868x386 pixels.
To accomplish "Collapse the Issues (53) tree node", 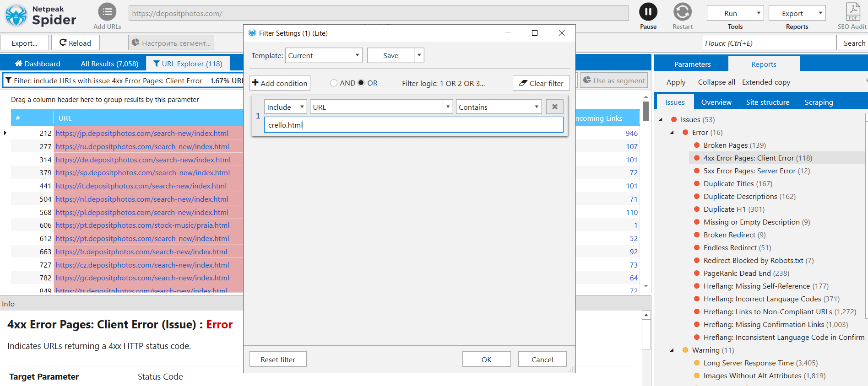I will click(661, 120).
